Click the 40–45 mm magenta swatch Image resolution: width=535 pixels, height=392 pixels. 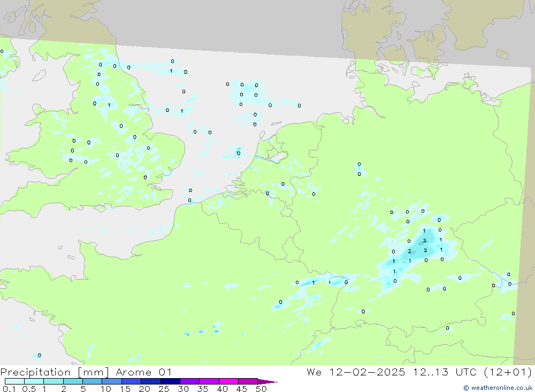click(228, 381)
